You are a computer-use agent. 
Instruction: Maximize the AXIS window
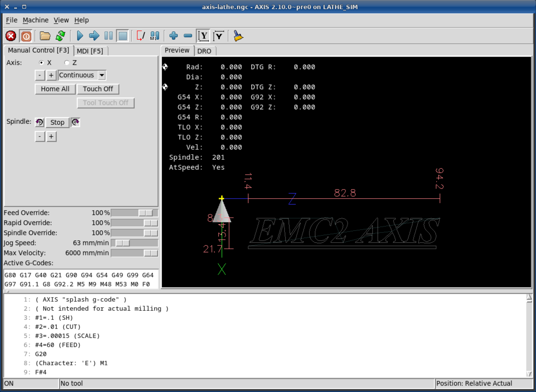(x=24, y=7)
